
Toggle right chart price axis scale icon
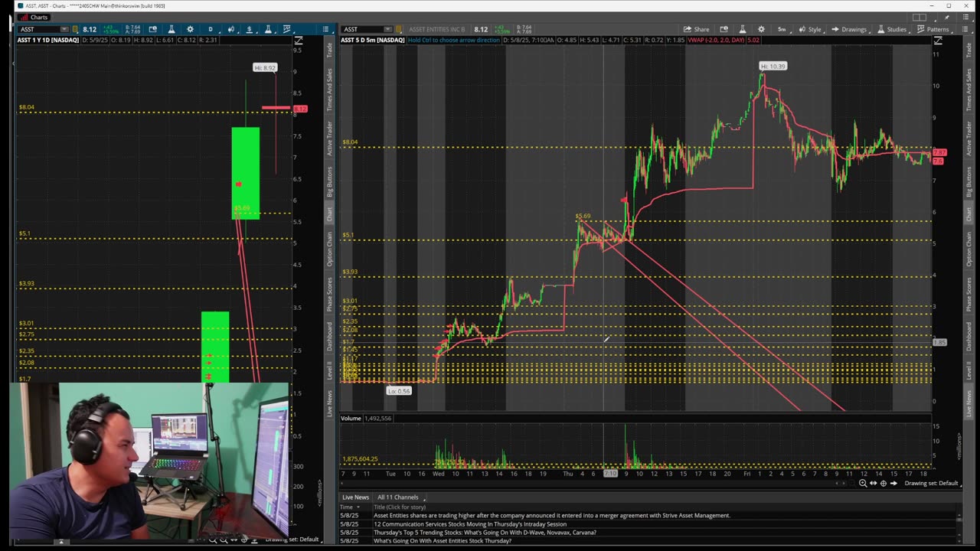938,40
